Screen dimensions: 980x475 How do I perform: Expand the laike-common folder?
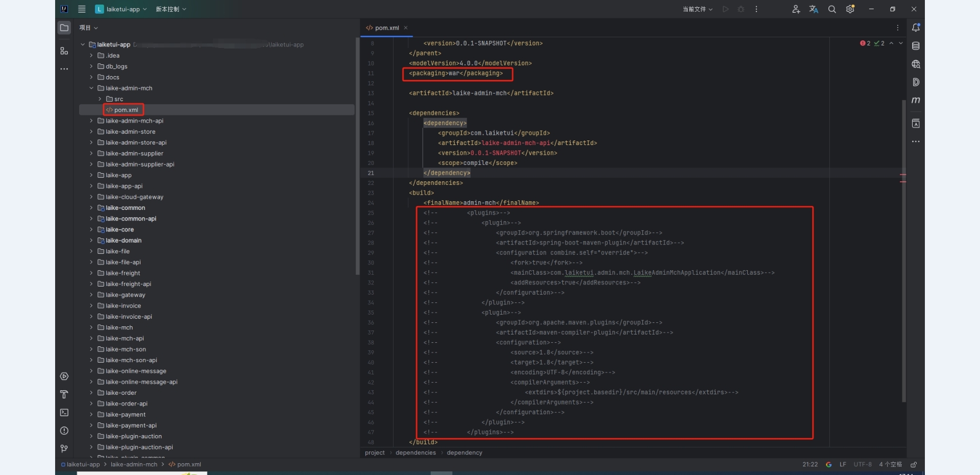point(91,208)
